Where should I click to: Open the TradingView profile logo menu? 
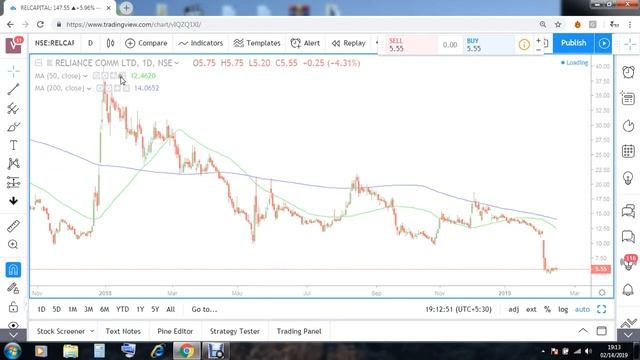[13, 44]
